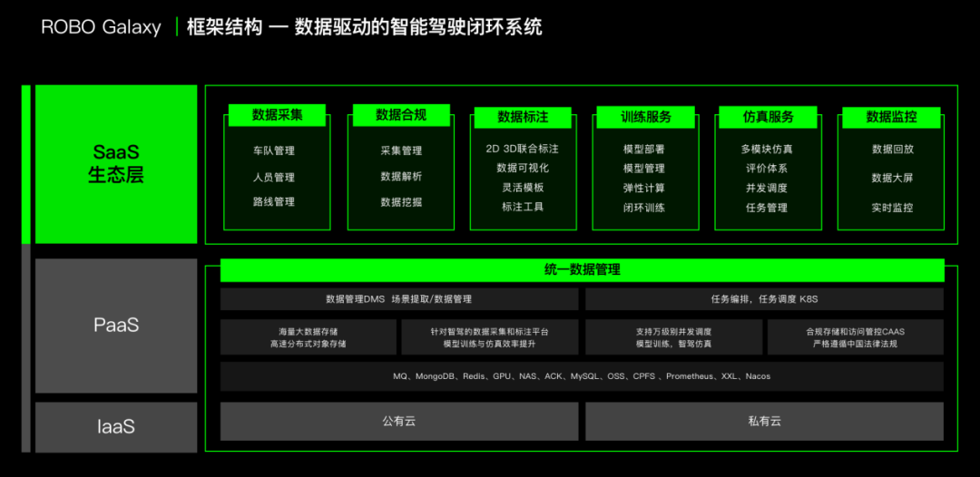Click 并发调度 item
Viewport: 980px width, 477px height.
[x=767, y=188]
